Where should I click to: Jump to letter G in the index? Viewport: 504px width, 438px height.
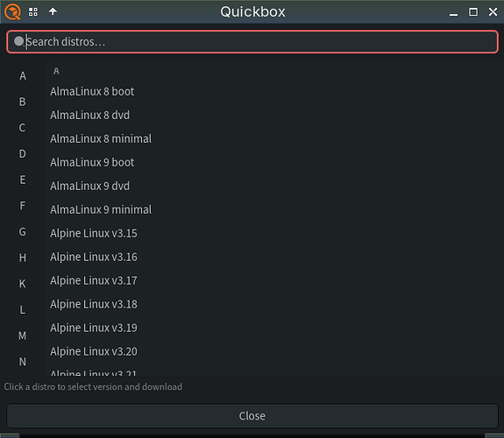(x=22, y=231)
